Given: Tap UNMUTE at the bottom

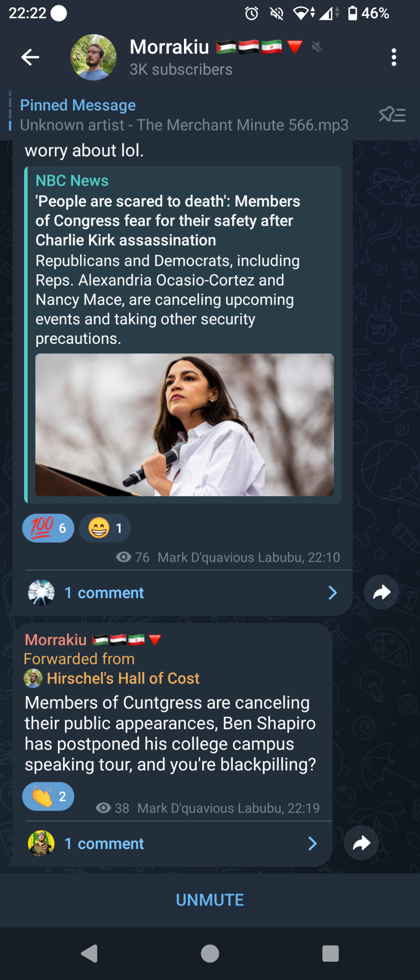Looking at the screenshot, I should point(210,900).
